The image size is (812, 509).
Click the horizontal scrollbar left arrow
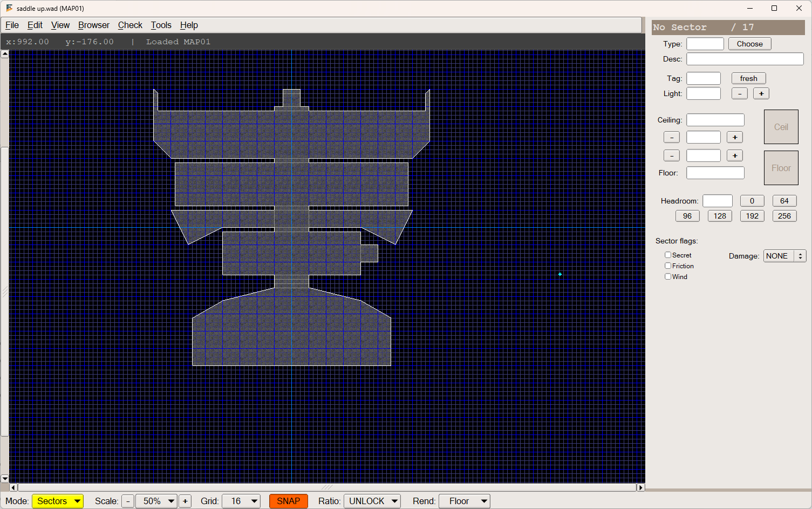tap(13, 487)
